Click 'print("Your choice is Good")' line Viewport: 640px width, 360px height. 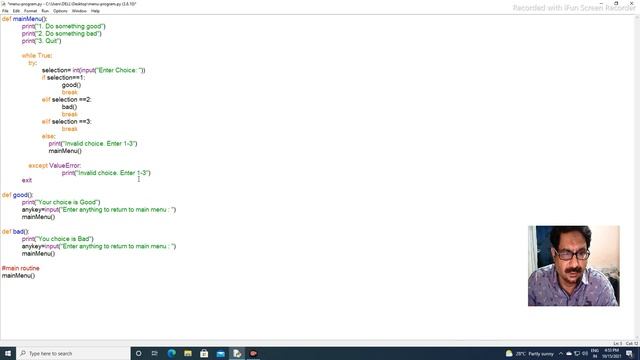[61, 202]
